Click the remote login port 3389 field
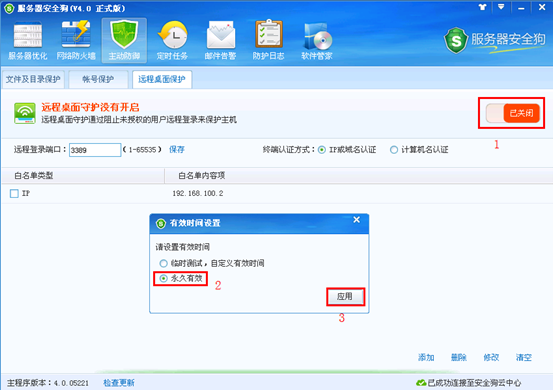This screenshot has width=553, height=390. pyautogui.click(x=95, y=150)
